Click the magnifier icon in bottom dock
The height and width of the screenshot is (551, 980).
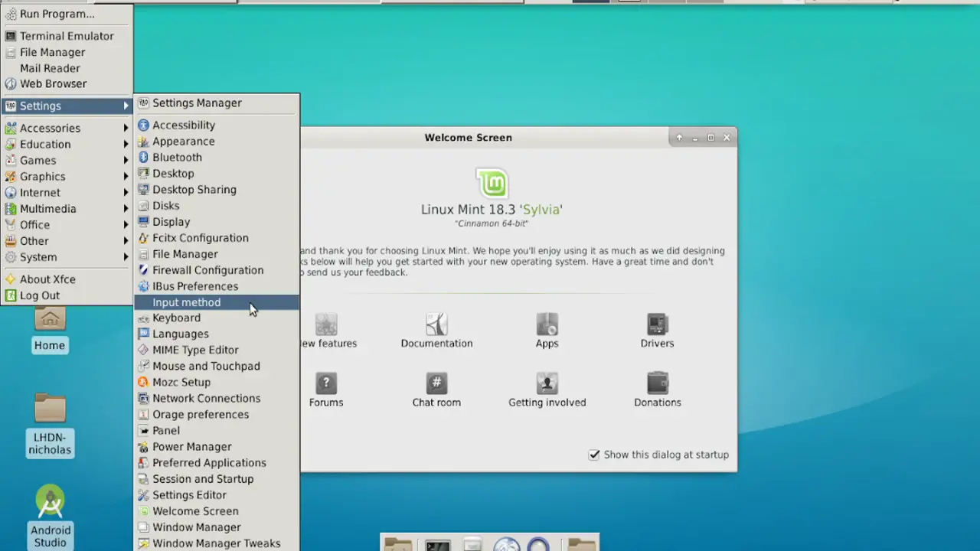pyautogui.click(x=539, y=544)
